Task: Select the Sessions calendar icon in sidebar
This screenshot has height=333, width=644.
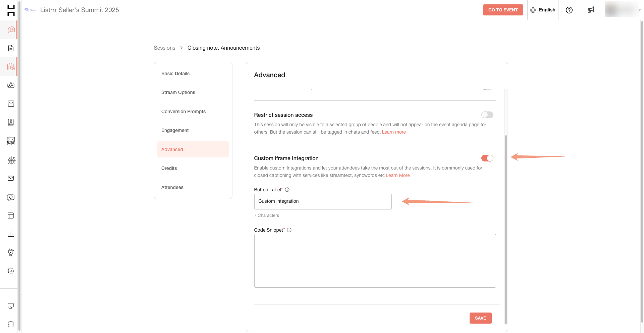Action: [10, 66]
